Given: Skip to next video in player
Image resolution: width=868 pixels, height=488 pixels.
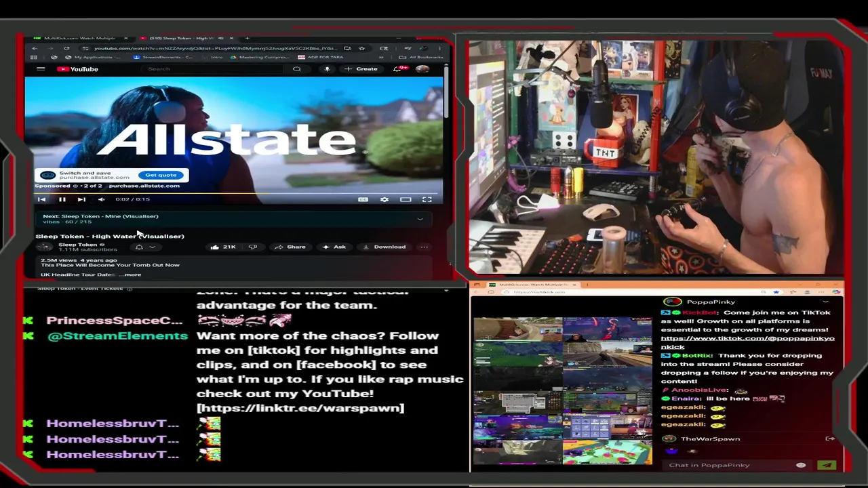Looking at the screenshot, I should tap(81, 199).
